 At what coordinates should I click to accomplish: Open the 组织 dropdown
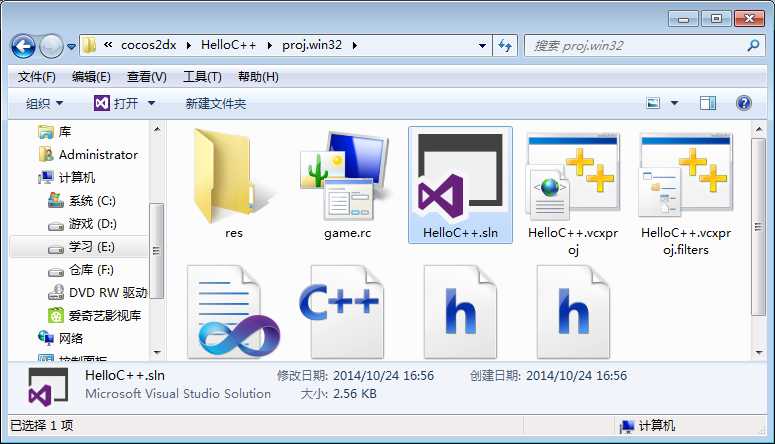pos(44,103)
